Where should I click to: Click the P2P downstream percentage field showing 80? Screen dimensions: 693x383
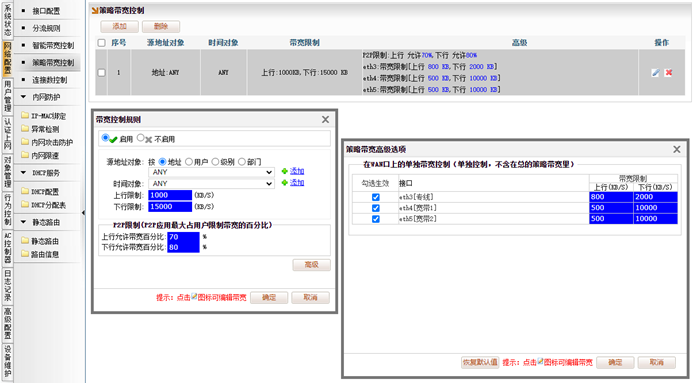183,247
